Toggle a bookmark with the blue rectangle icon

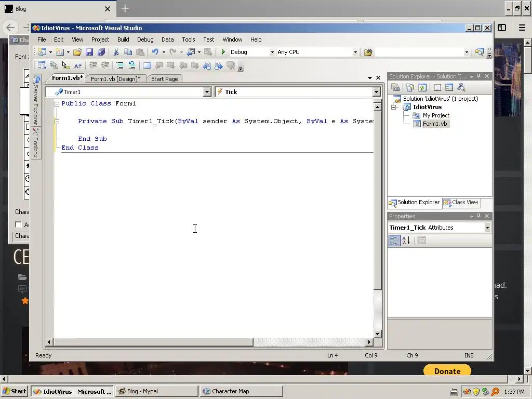[x=147, y=65]
